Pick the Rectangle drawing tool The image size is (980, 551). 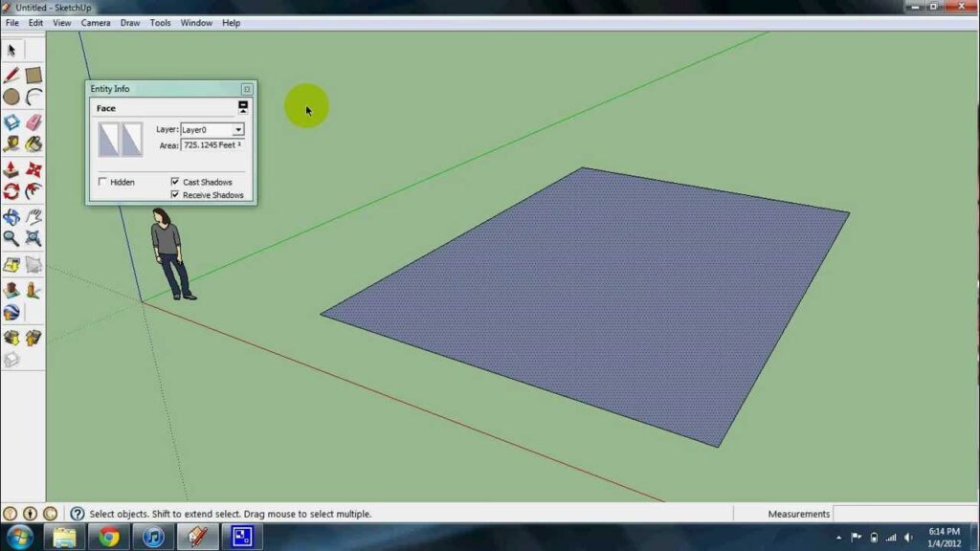(x=33, y=75)
